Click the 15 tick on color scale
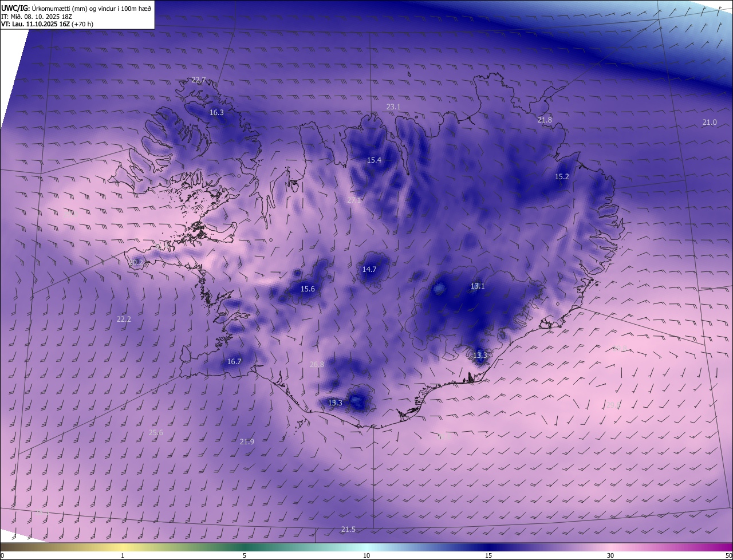 point(488,555)
